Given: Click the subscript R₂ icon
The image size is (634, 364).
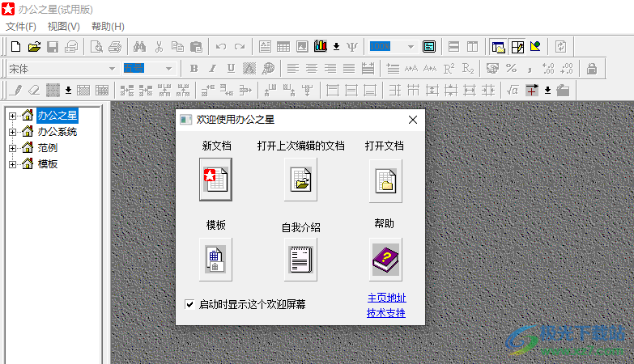Looking at the screenshot, I should pyautogui.click(x=468, y=69).
